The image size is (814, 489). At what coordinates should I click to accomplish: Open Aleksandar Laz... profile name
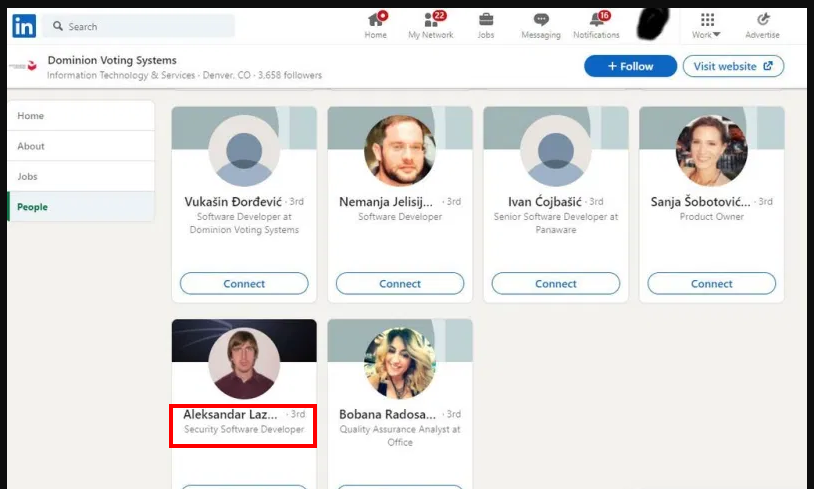230,414
